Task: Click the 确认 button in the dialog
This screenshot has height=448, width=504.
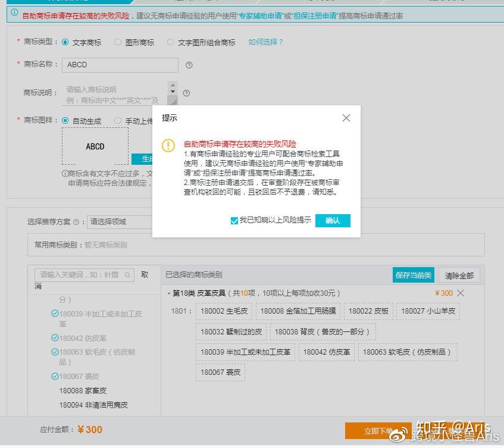Action: (332, 220)
